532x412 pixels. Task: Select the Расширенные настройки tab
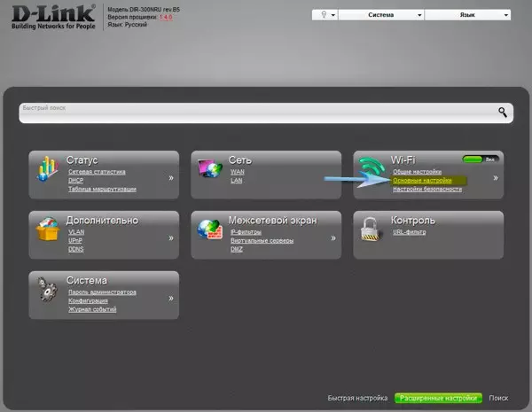pos(438,398)
